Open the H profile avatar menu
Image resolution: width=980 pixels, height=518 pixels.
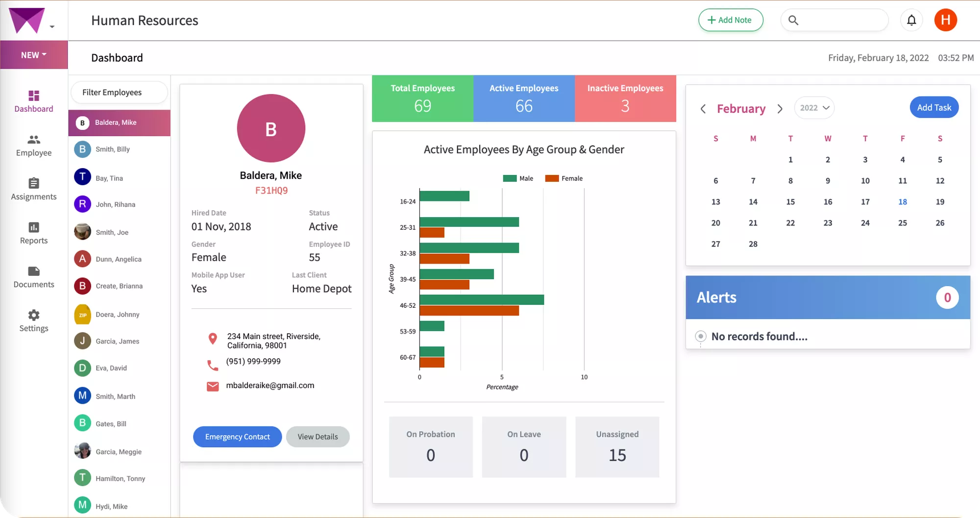[x=946, y=20]
